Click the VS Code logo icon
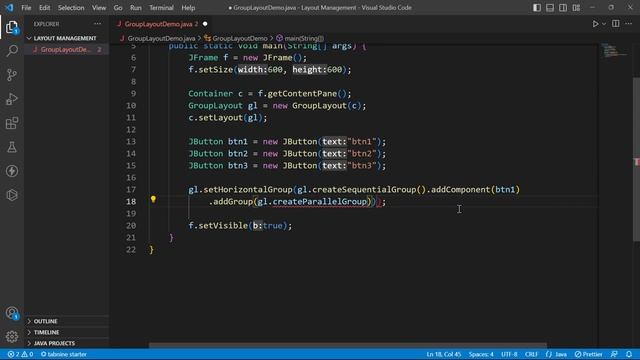Image resolution: width=640 pixels, height=360 pixels. click(x=9, y=7)
